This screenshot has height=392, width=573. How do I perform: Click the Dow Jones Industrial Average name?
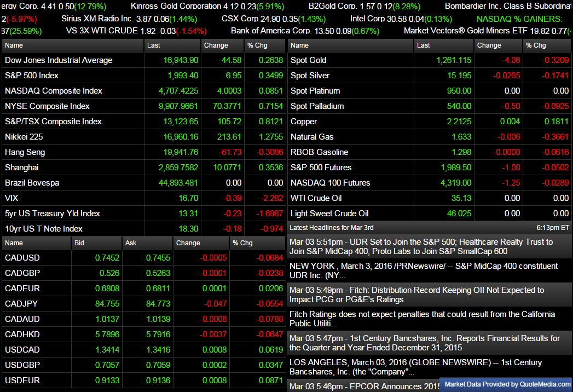(59, 60)
